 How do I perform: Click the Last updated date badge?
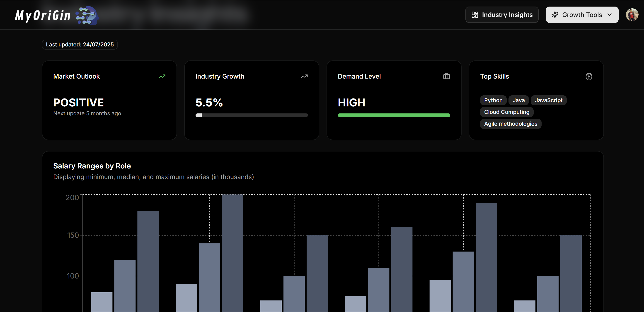click(80, 44)
